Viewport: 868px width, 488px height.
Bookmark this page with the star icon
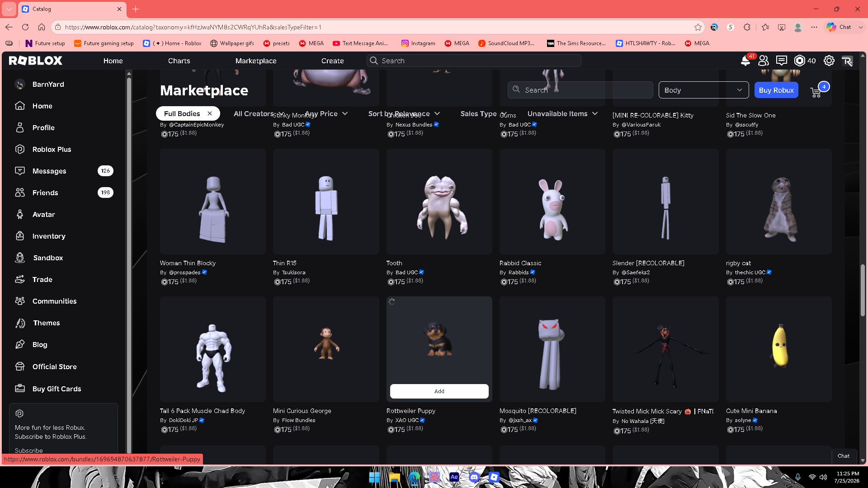698,27
